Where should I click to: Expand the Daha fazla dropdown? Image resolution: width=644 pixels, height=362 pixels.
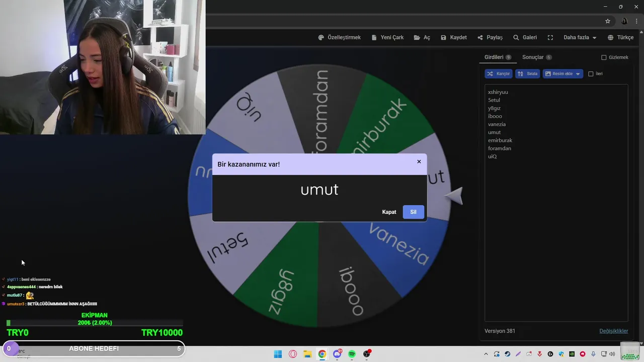click(580, 38)
